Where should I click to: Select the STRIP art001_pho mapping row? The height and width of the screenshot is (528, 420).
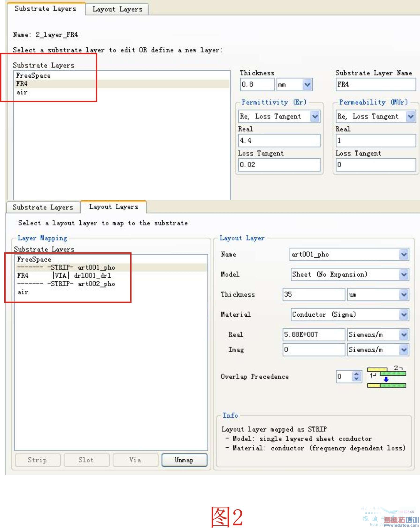111,267
